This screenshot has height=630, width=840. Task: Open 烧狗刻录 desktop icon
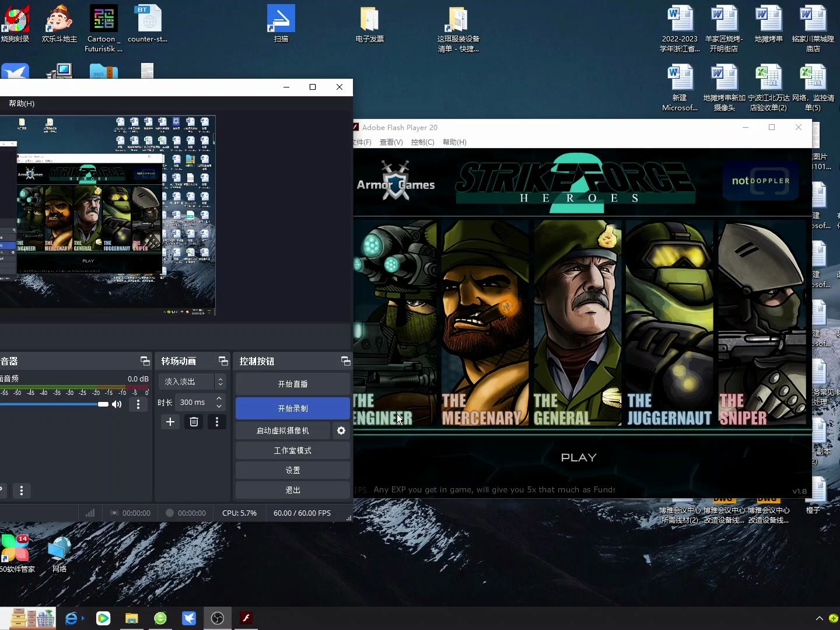point(15,24)
